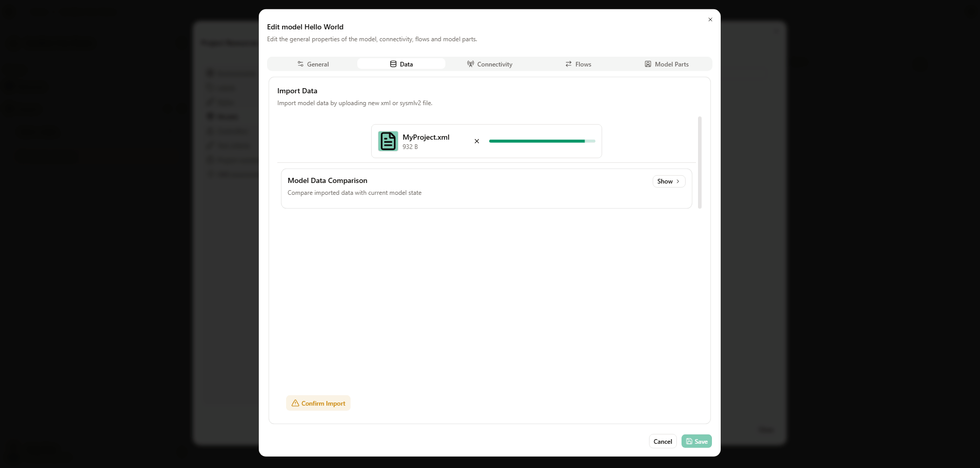Switch to the General tab
The image size is (980, 468).
tap(313, 64)
